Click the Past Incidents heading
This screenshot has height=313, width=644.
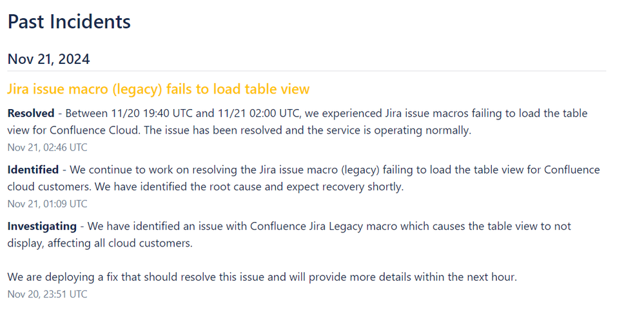tap(69, 21)
